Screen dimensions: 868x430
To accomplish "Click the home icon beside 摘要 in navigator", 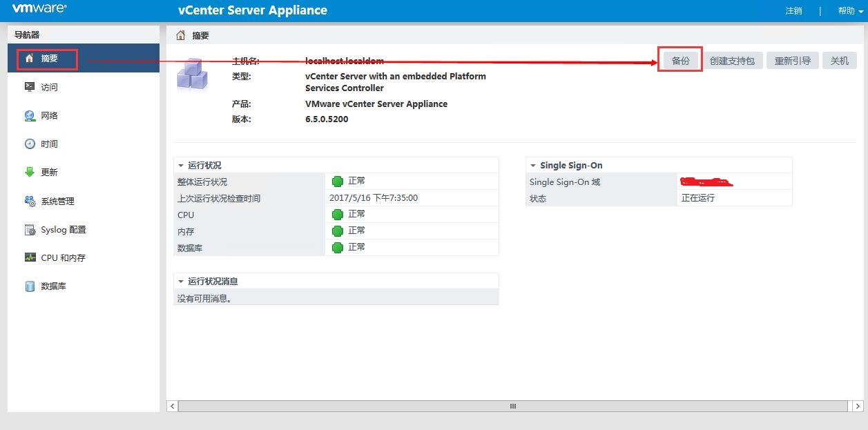I will pos(29,59).
